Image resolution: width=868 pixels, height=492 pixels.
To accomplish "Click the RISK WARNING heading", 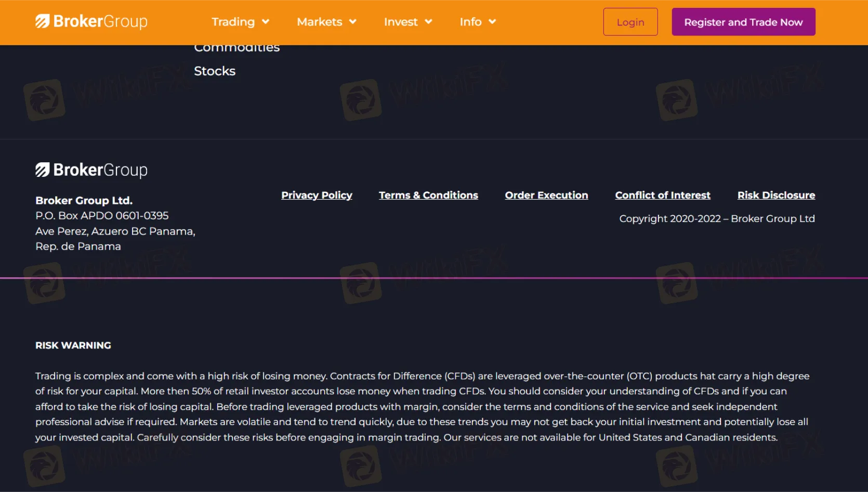I will tap(73, 345).
